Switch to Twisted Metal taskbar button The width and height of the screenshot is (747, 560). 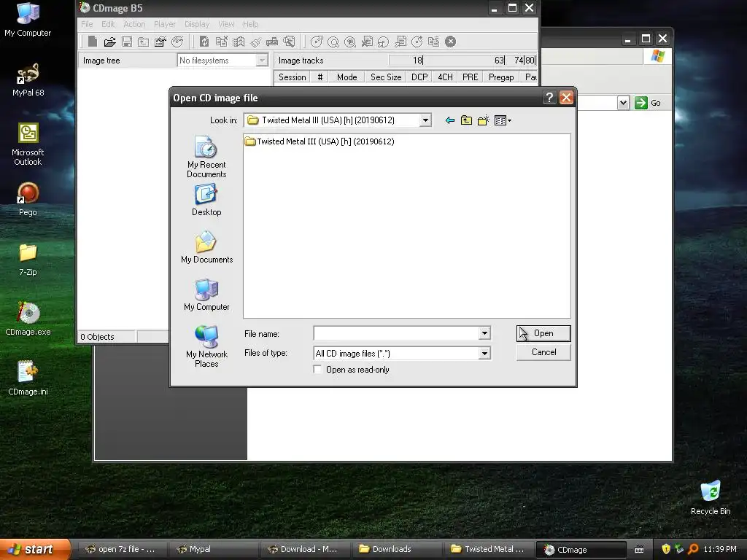pyautogui.click(x=489, y=549)
